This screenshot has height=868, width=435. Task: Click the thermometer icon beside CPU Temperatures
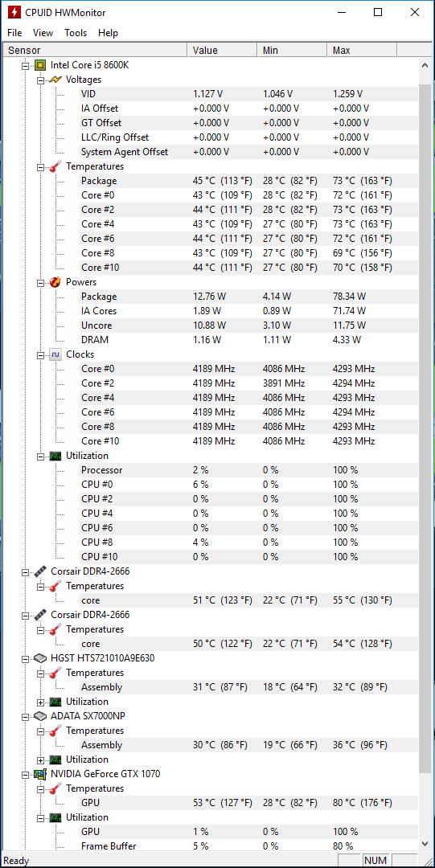55,166
